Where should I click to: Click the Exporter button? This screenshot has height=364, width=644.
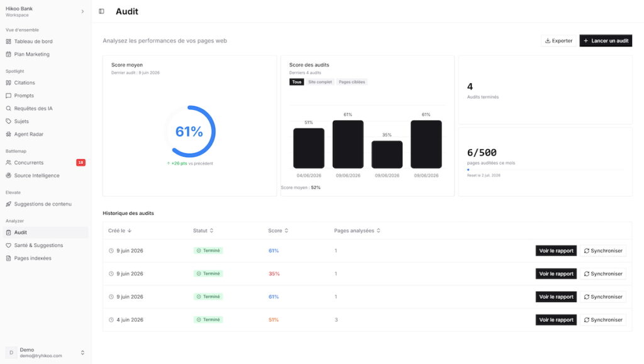point(558,41)
